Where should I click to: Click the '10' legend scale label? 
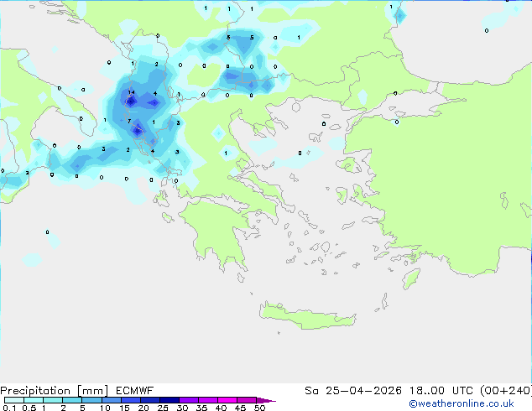click(105, 408)
